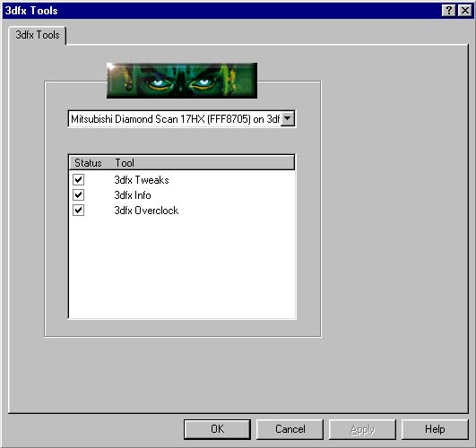Expand the monitor selection dropdown arrow

[x=288, y=118]
